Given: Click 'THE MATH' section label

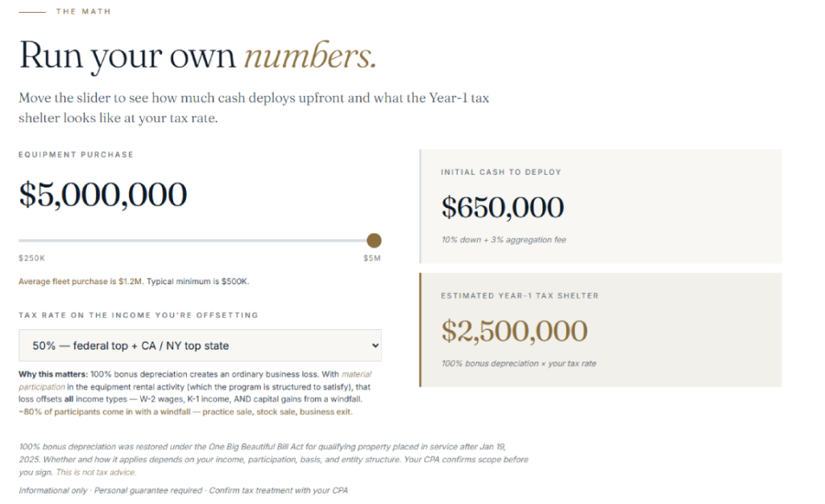Looking at the screenshot, I should coord(83,11).
